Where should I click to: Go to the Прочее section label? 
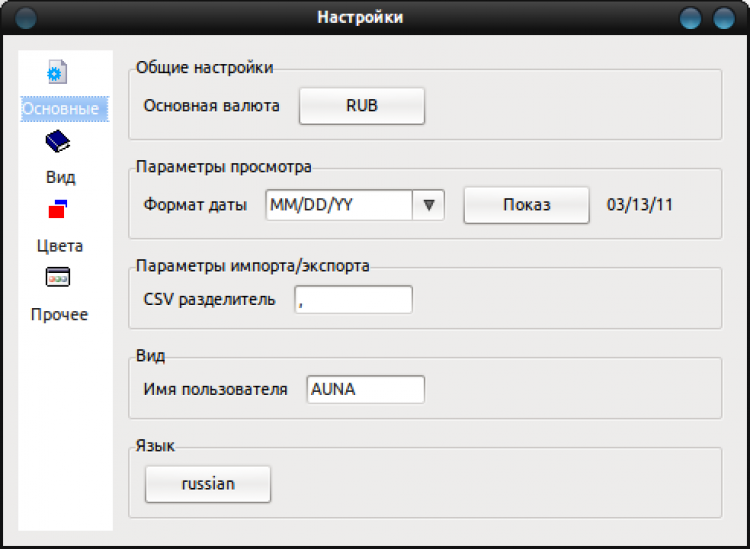(x=60, y=315)
